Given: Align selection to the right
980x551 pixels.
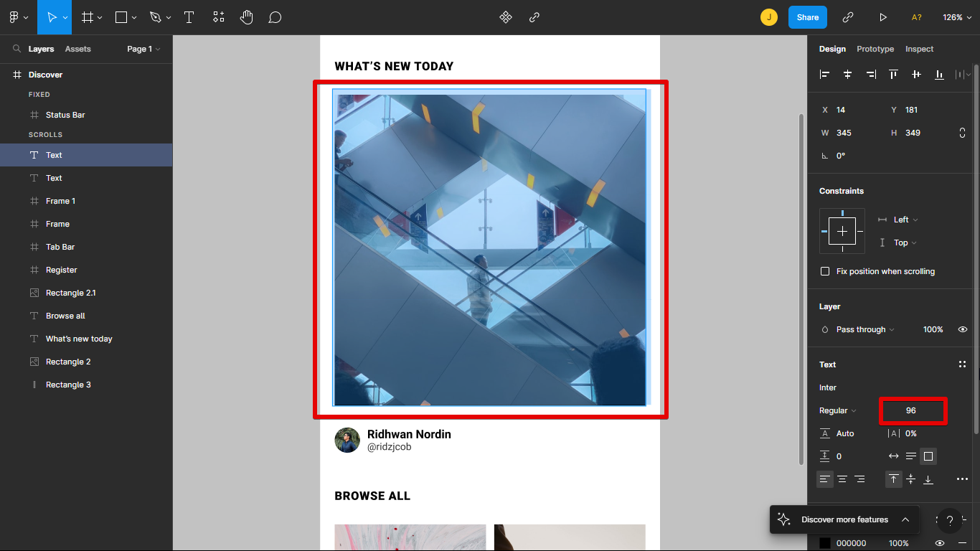Looking at the screenshot, I should [871, 74].
